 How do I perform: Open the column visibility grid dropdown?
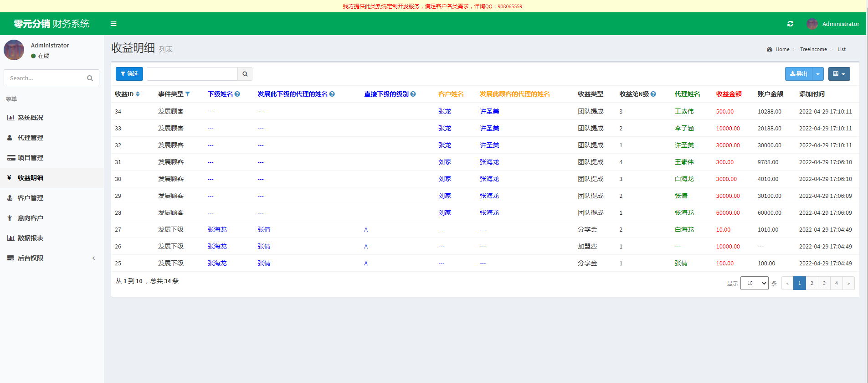(x=839, y=74)
